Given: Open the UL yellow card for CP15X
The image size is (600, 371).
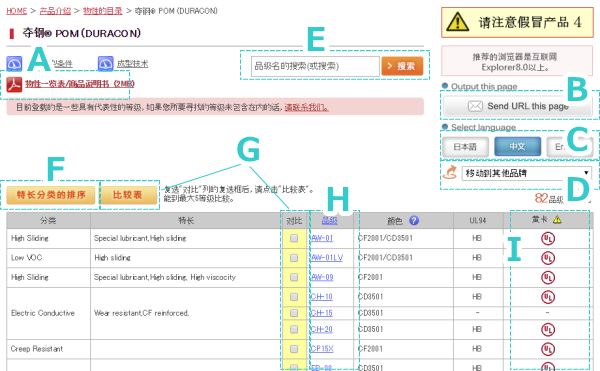Looking at the screenshot, I should (x=548, y=349).
